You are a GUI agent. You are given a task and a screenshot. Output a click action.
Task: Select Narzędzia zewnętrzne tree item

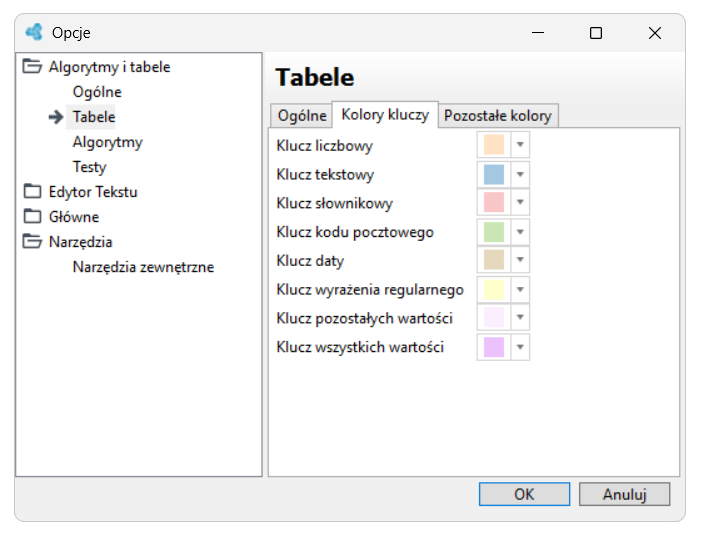click(x=143, y=267)
